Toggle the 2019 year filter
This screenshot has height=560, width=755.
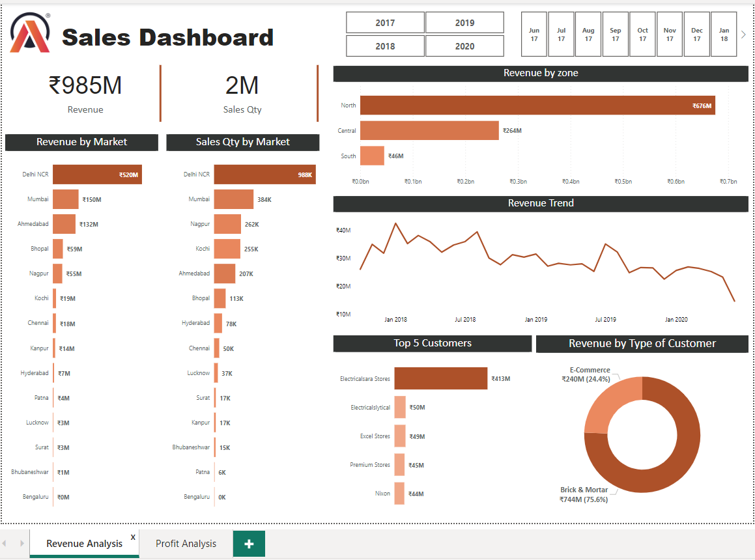[x=464, y=23]
